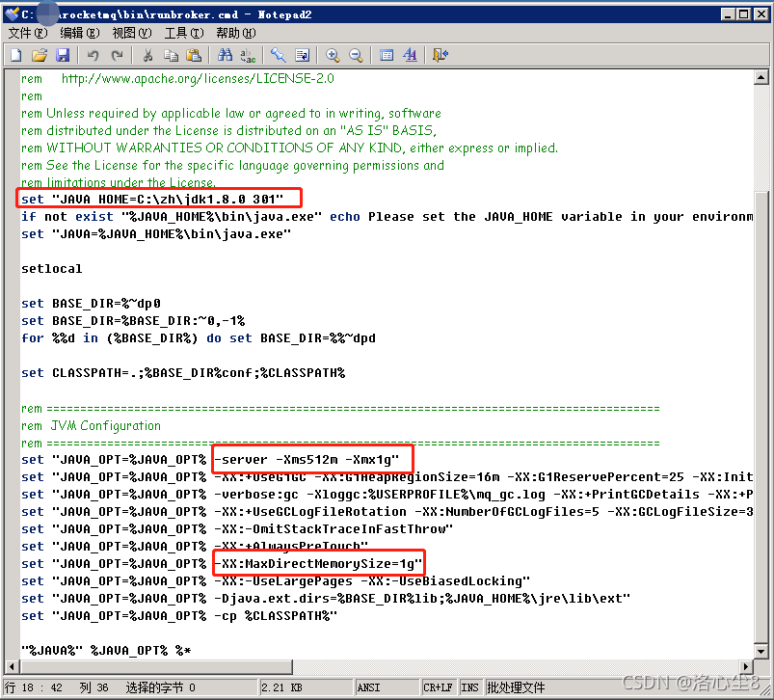
Task: Click the Apache LICENSE-2.0 URL comment line
Action: click(x=177, y=78)
